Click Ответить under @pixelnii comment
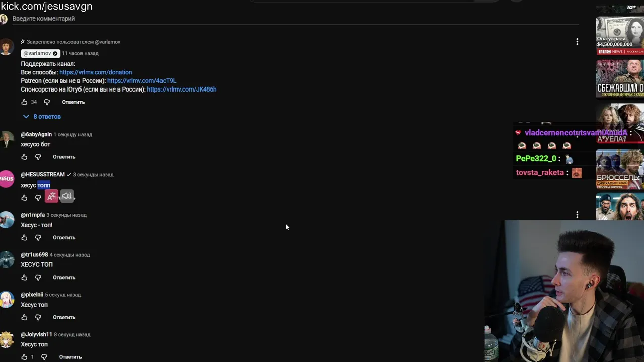 [64, 317]
